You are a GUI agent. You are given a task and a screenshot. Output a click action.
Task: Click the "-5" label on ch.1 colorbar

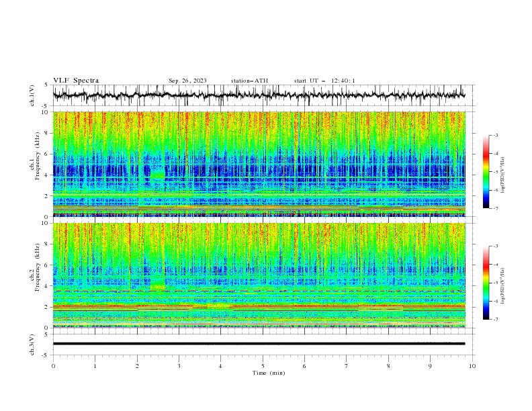point(496,172)
